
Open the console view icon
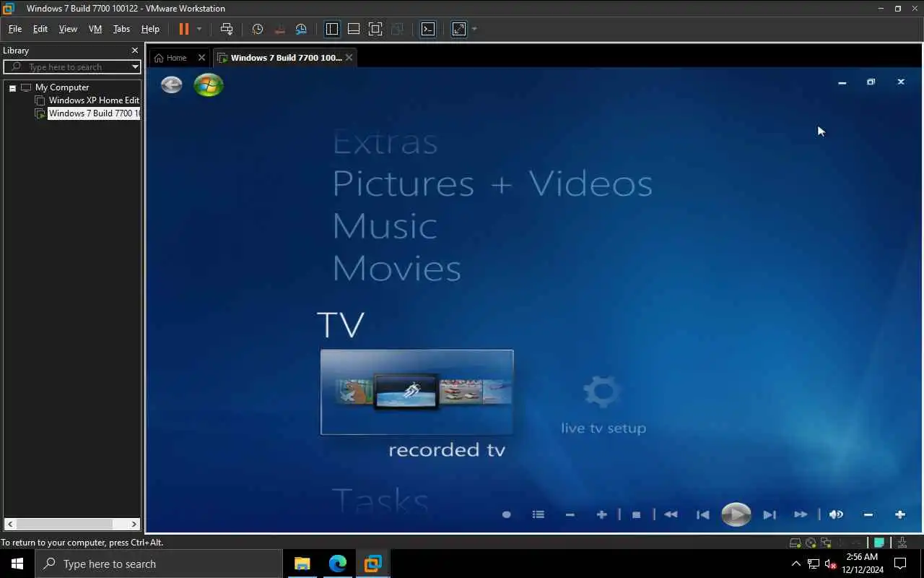pos(428,29)
